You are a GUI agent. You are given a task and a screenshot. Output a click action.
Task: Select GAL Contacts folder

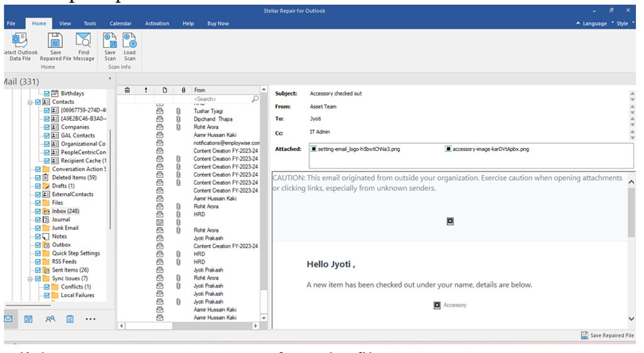[77, 135]
